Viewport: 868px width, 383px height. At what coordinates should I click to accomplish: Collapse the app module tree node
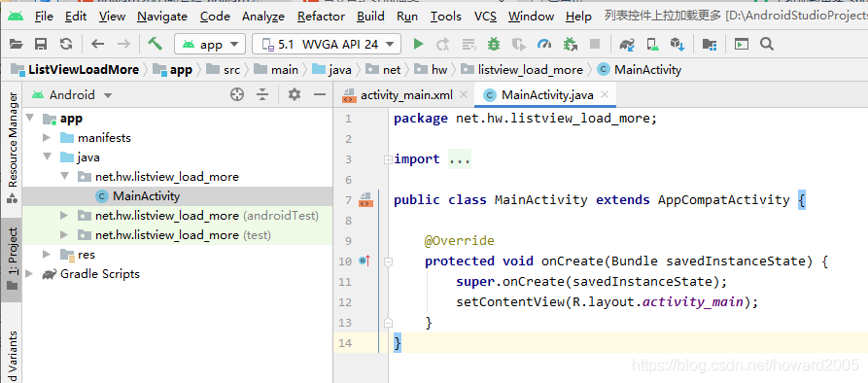tap(30, 119)
